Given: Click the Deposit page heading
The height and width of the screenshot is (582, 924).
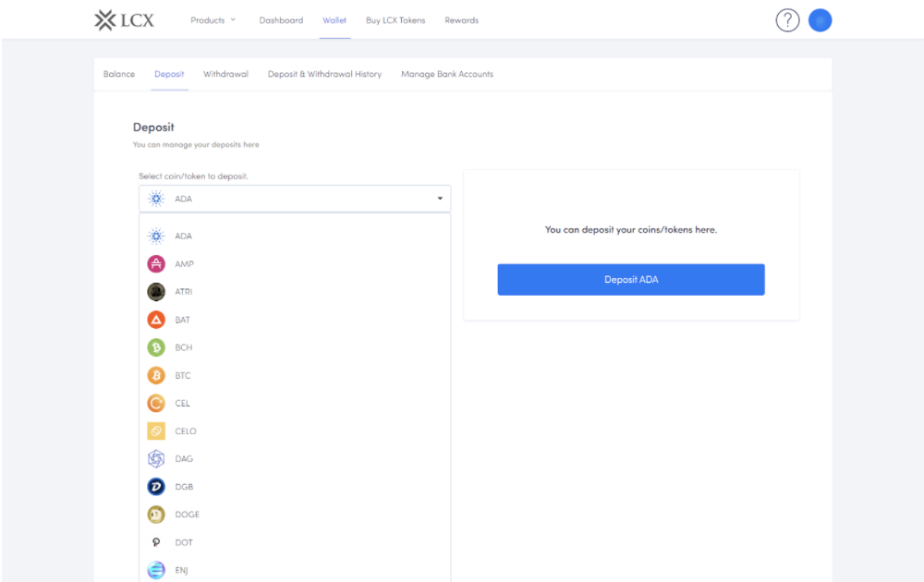Looking at the screenshot, I should click(153, 127).
